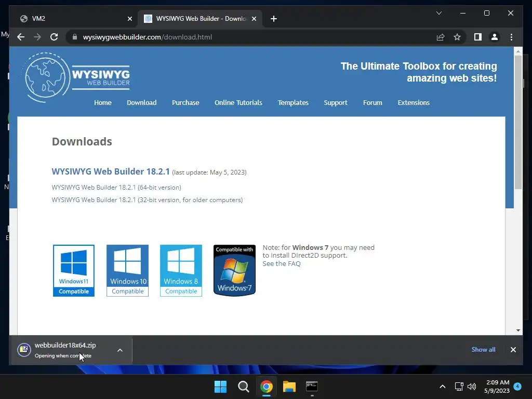Click the WYSIWYG Web Builder 18.2.1 heading

[x=111, y=171]
